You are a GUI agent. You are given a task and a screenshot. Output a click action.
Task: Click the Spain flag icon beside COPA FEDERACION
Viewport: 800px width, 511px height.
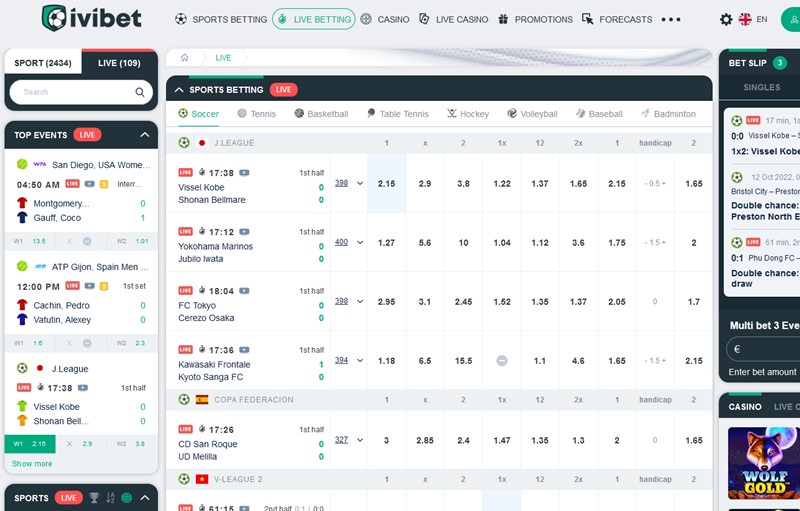pos(202,400)
